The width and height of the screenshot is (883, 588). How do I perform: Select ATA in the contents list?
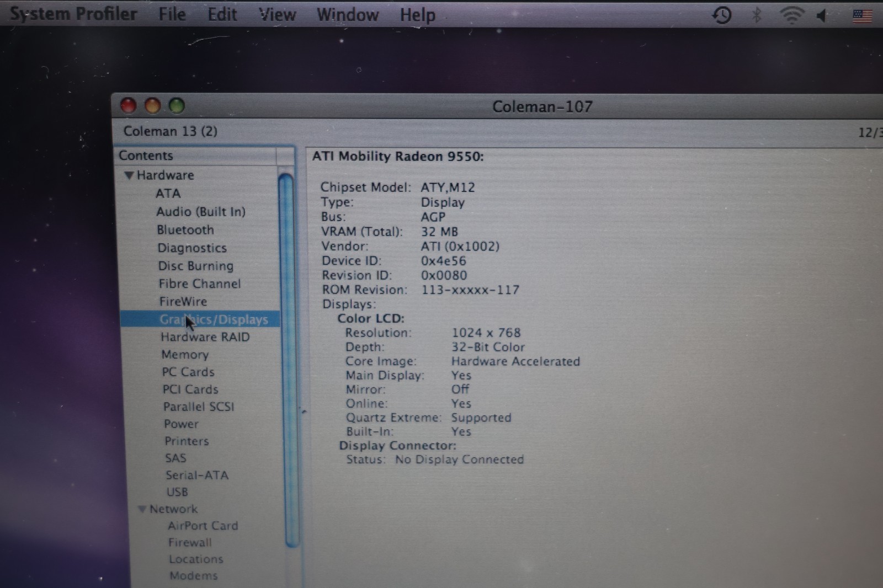click(168, 194)
